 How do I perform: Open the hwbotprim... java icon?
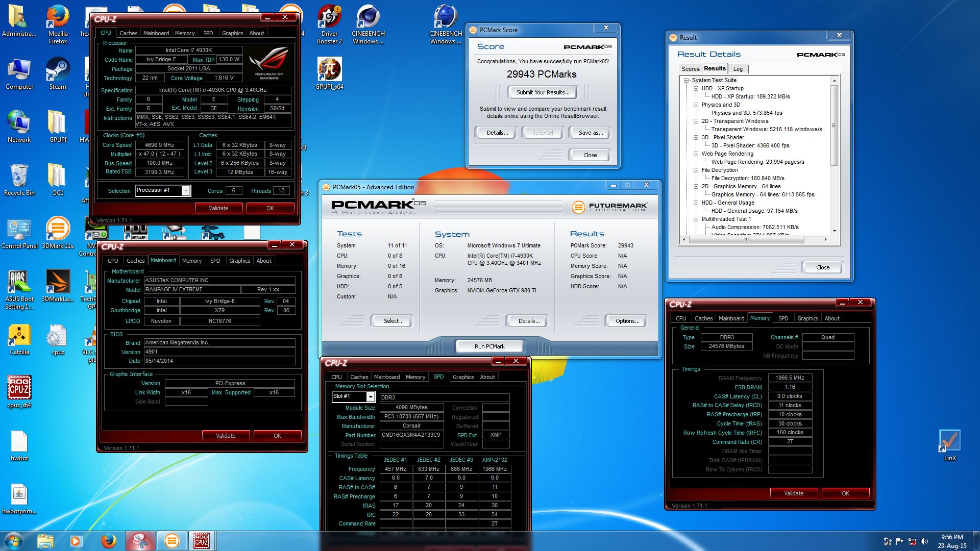tap(19, 497)
